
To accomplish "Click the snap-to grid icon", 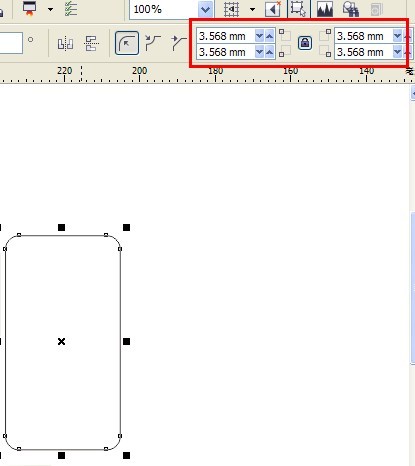I will tap(231, 9).
